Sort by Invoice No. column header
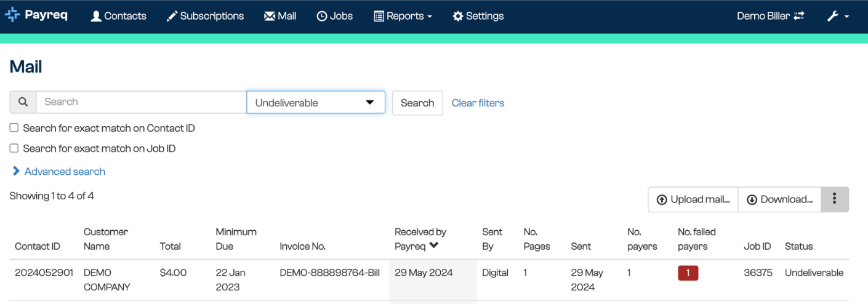The width and height of the screenshot is (868, 304). [x=302, y=246]
